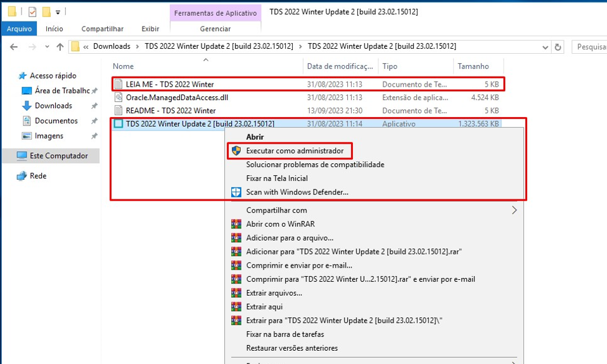Click the Este Computador monitor icon

(22, 156)
